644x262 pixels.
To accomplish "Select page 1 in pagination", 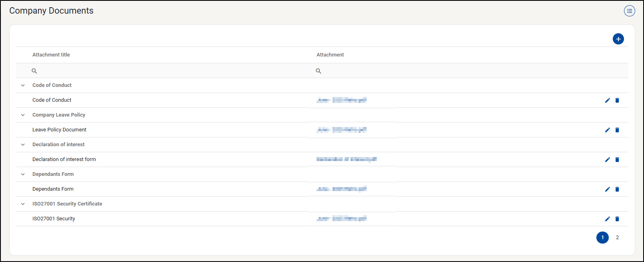I will point(602,238).
